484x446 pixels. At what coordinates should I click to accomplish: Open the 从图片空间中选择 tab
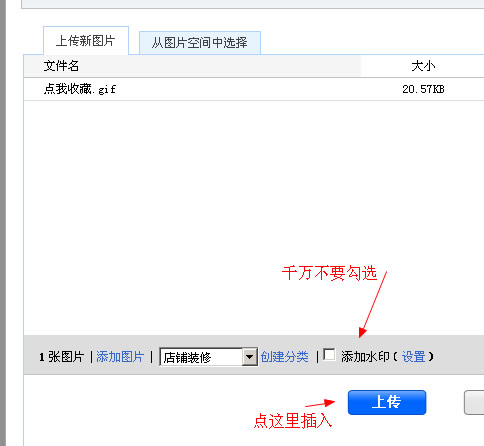coord(200,43)
